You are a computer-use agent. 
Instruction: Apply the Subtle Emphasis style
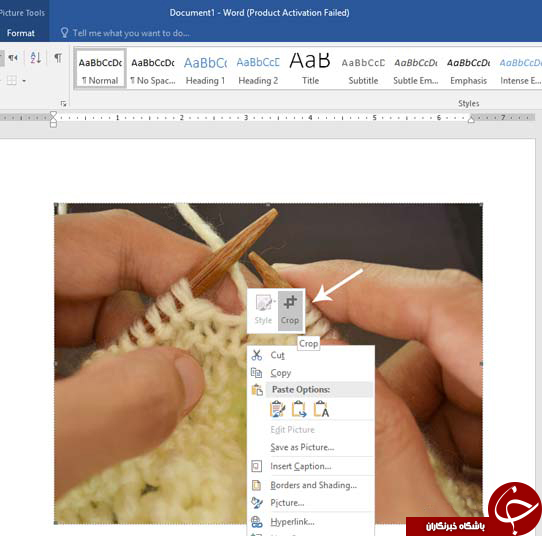[416, 69]
